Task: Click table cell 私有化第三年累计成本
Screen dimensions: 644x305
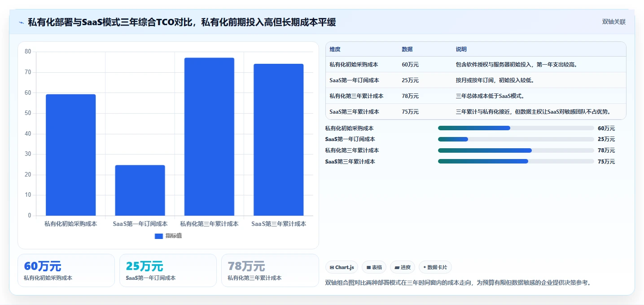Action: click(x=356, y=96)
